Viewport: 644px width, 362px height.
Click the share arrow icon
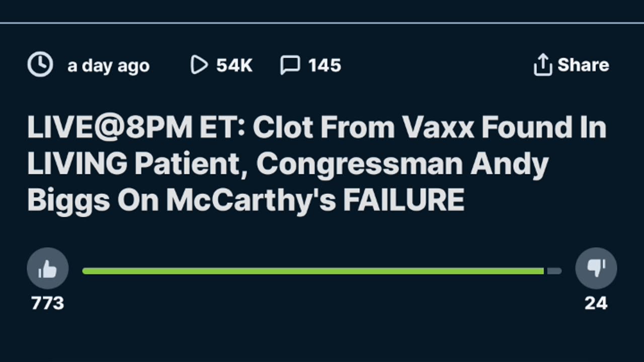[542, 65]
